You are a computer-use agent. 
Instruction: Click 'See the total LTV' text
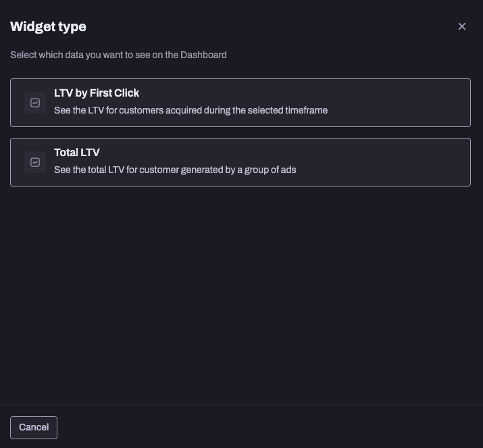pos(89,170)
